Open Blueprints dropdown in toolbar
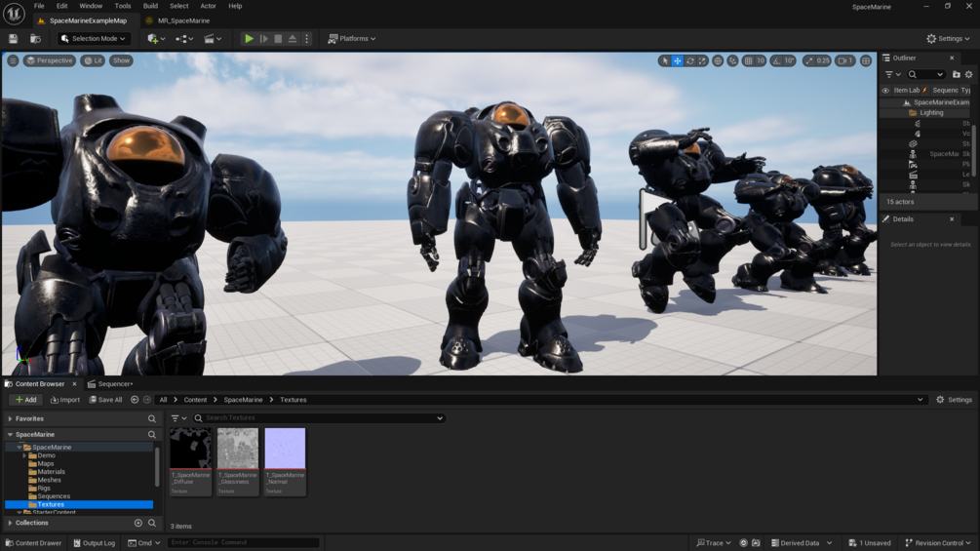The height and width of the screenshot is (551, 980). [x=183, y=39]
